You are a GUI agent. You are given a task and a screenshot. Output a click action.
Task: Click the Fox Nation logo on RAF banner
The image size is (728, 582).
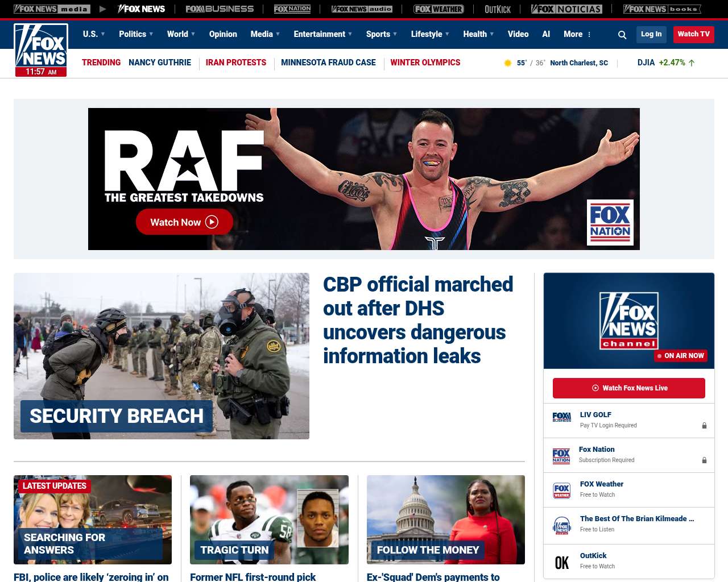tap(610, 222)
